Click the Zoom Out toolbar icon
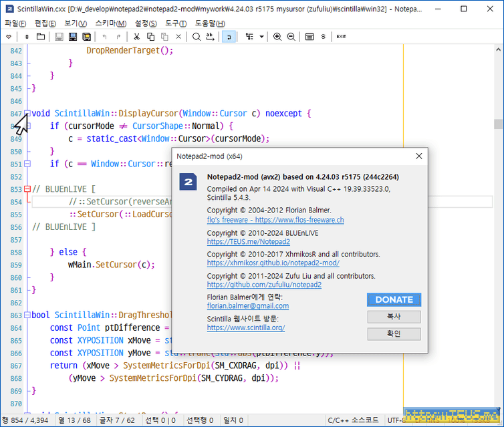The height and width of the screenshot is (427, 504). pos(291,36)
